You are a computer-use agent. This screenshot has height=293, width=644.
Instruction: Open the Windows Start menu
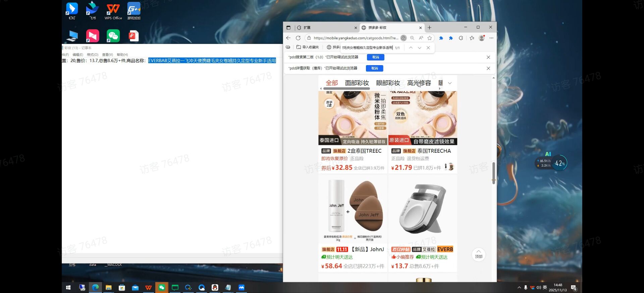pos(68,287)
